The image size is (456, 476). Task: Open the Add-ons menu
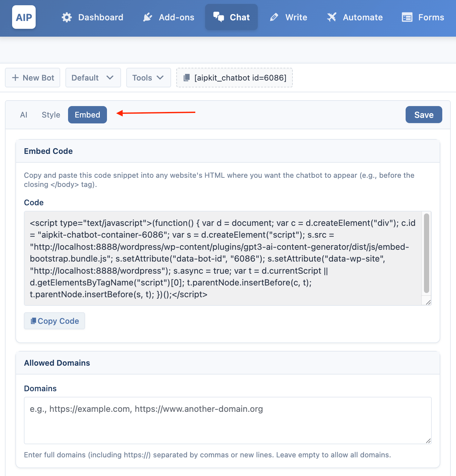169,17
